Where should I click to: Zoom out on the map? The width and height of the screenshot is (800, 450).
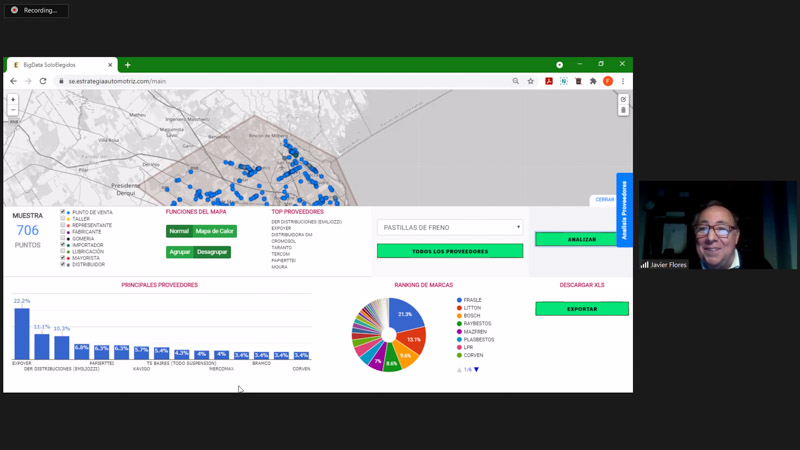point(13,110)
